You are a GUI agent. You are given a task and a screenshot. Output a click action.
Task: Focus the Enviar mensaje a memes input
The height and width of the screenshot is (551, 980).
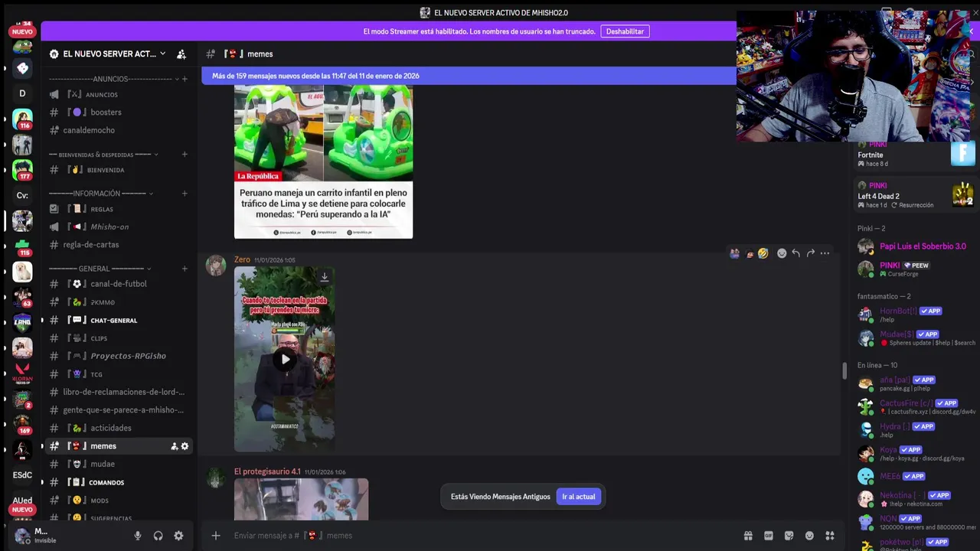coord(482,536)
